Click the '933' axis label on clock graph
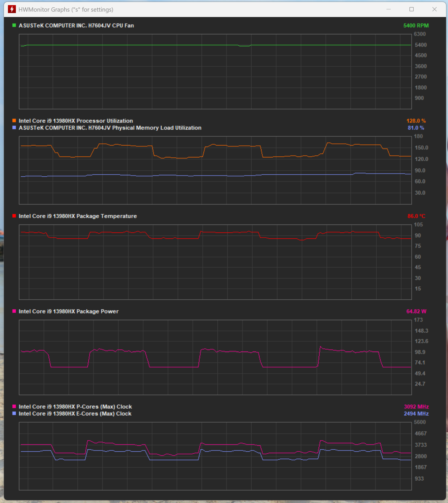Viewport: 448px width, 503px height. [419, 479]
